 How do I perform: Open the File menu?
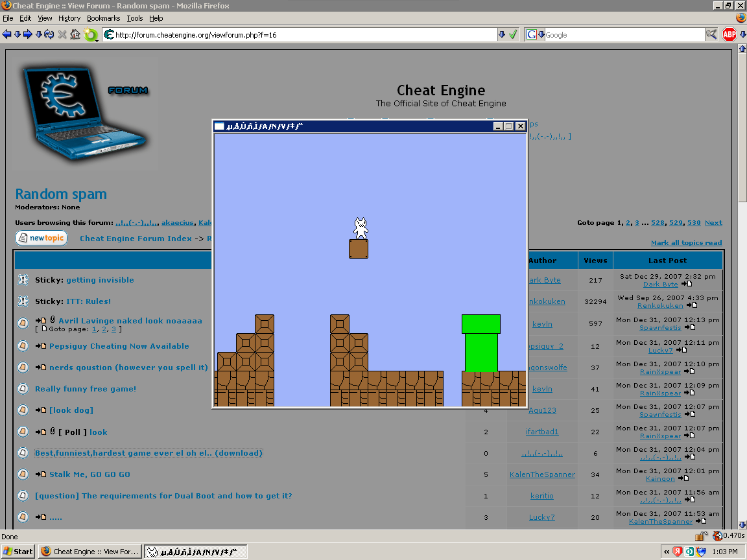pos(8,18)
